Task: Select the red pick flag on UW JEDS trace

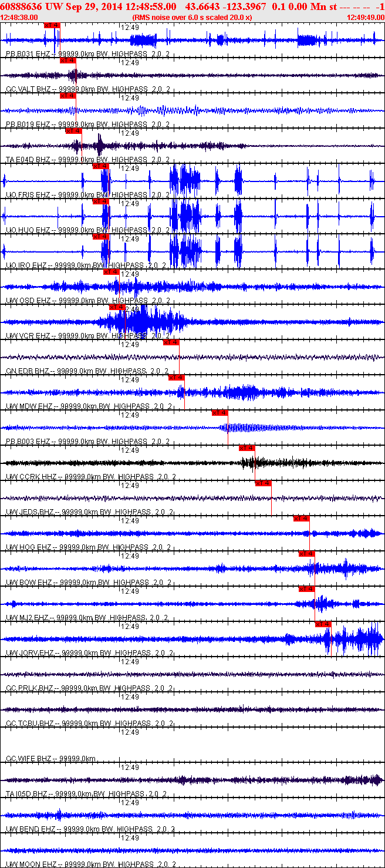Action: (x=264, y=483)
